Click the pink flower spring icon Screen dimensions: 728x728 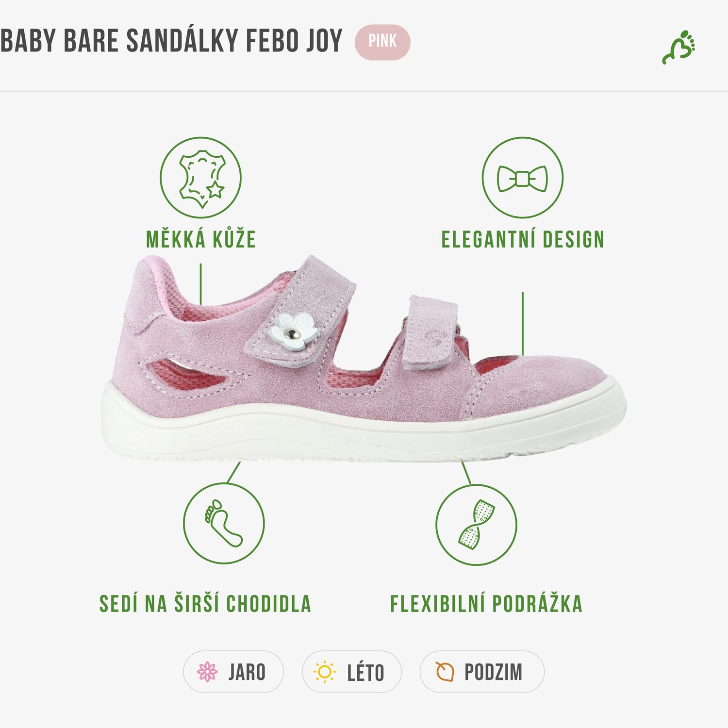coord(207,672)
